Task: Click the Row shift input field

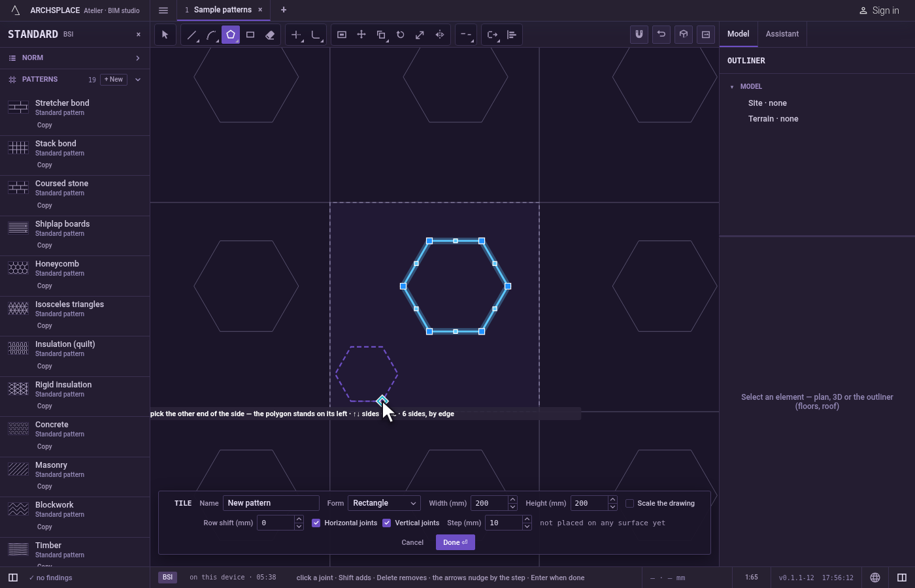Action: [276, 523]
